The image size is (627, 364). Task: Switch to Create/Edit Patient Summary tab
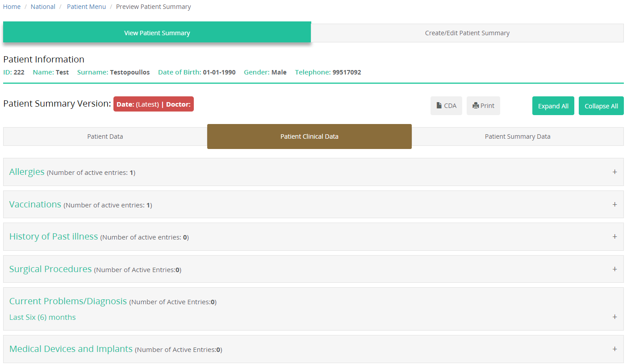[x=467, y=33]
